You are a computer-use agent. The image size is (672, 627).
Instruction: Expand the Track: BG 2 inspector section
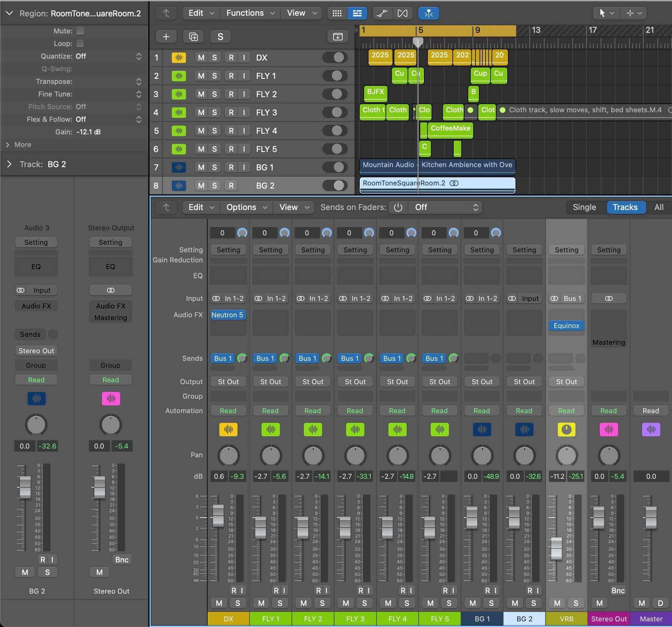click(x=9, y=164)
